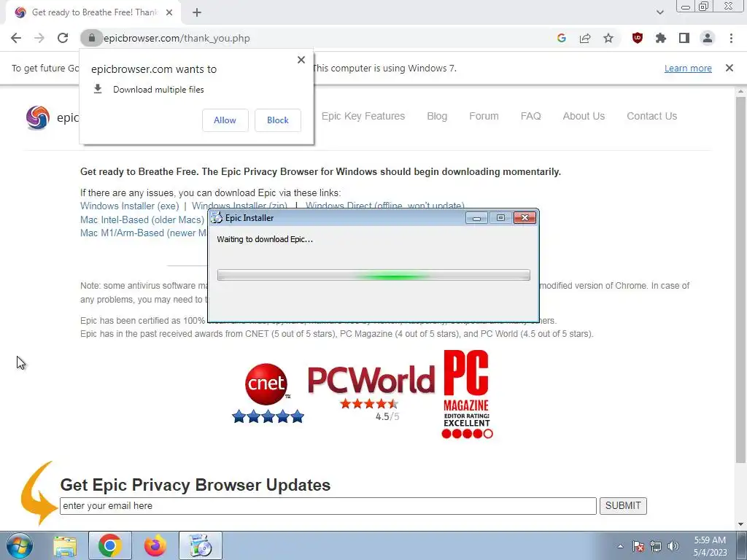Close the 'Get ready to Breathe Free' tab
The image size is (747, 560).
[169, 12]
